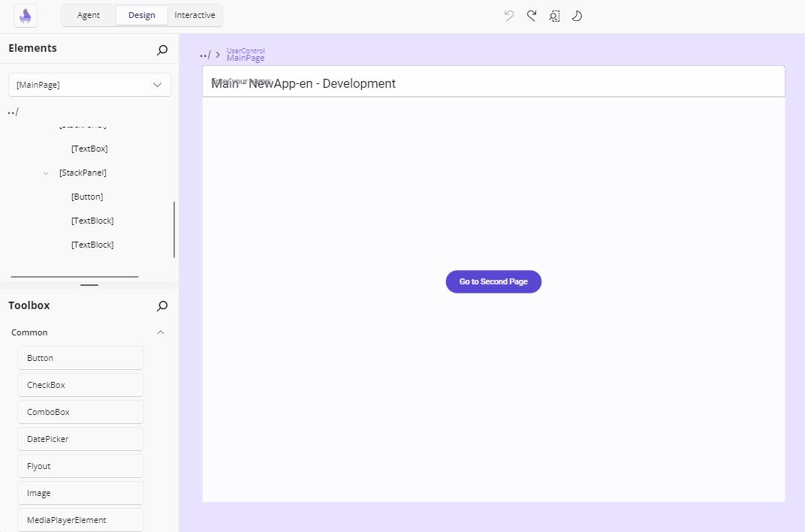Activate the element inspector picker icon
This screenshot has height=532, width=805.
pos(554,16)
